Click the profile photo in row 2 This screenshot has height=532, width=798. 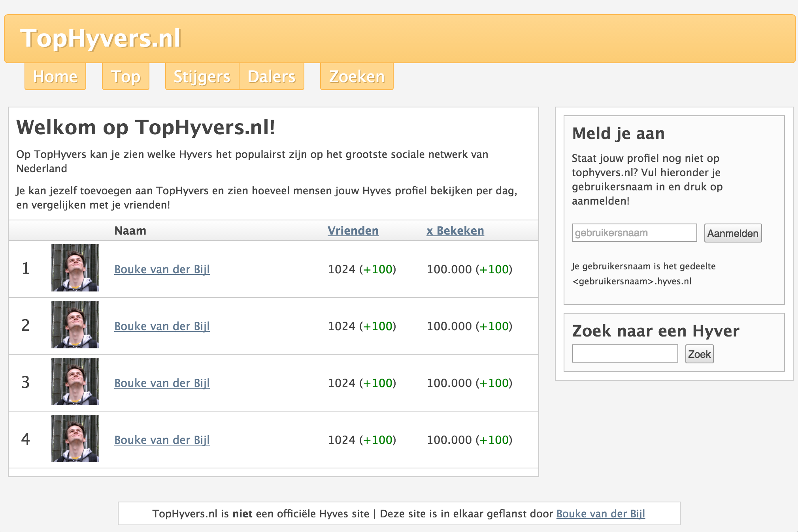tap(75, 325)
